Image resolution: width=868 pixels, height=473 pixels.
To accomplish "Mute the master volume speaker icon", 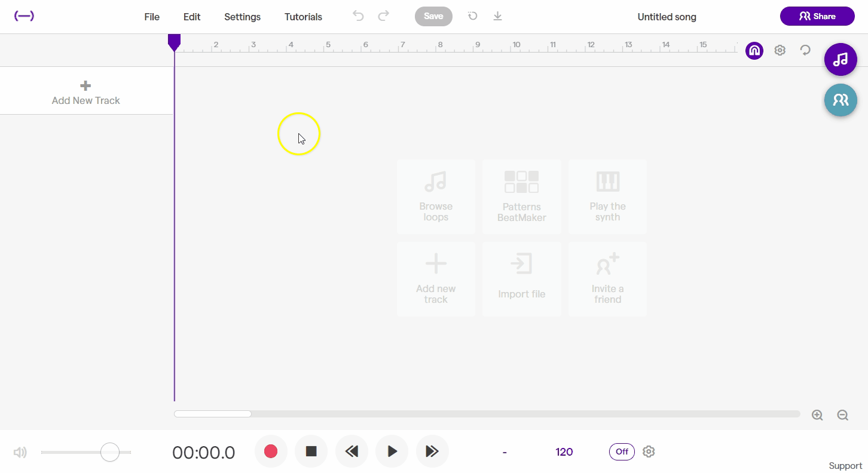I will 20,452.
